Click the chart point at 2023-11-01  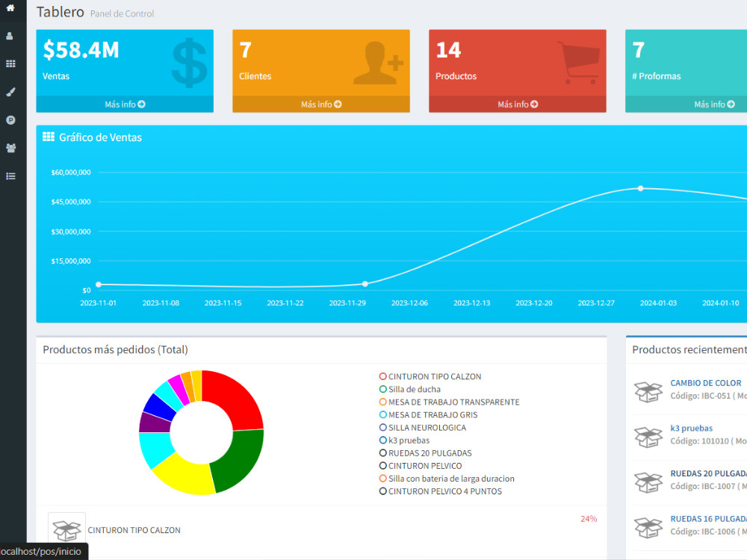click(99, 284)
